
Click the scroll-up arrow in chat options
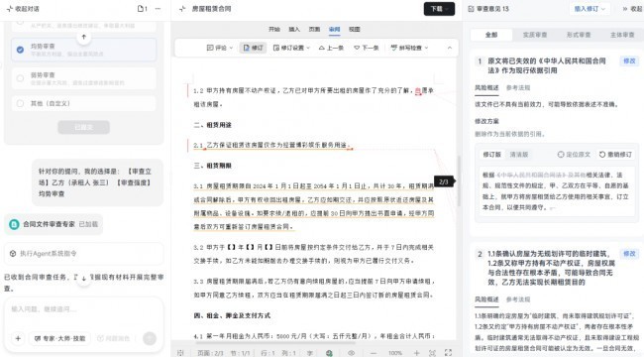84,37
